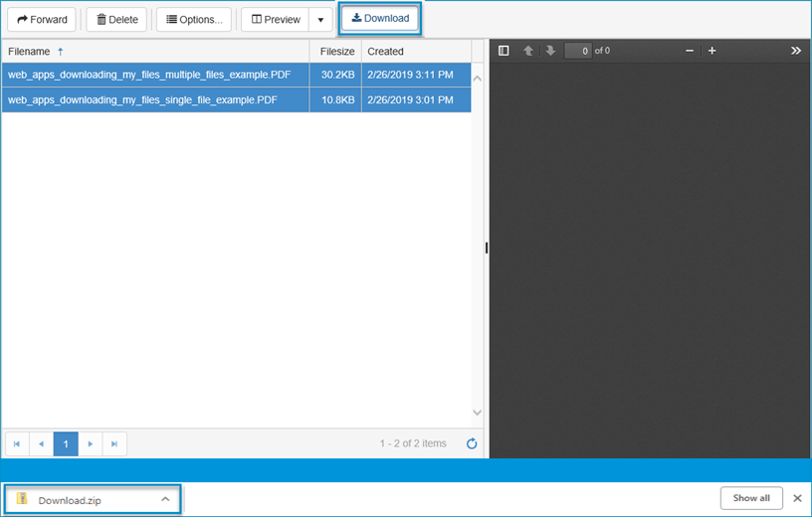Viewport: 812px width, 517px height.
Task: Delete the selected files
Action: click(116, 19)
